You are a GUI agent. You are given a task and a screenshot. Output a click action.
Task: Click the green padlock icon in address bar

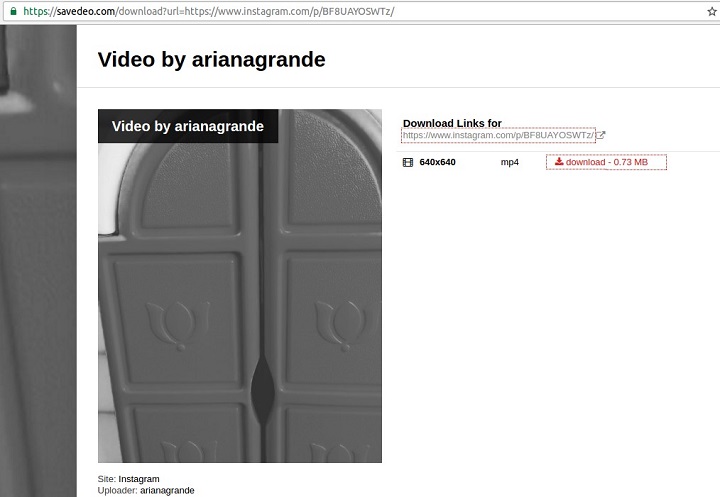point(13,11)
